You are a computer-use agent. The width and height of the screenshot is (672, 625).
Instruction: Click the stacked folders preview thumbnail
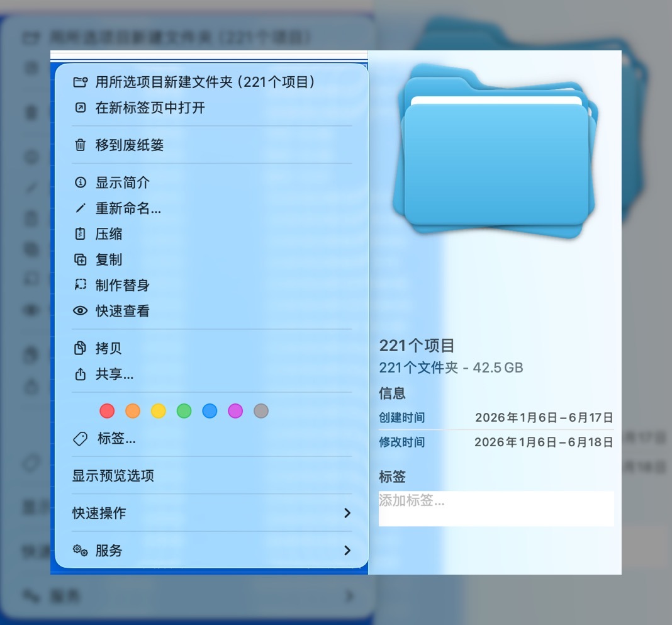point(495,151)
